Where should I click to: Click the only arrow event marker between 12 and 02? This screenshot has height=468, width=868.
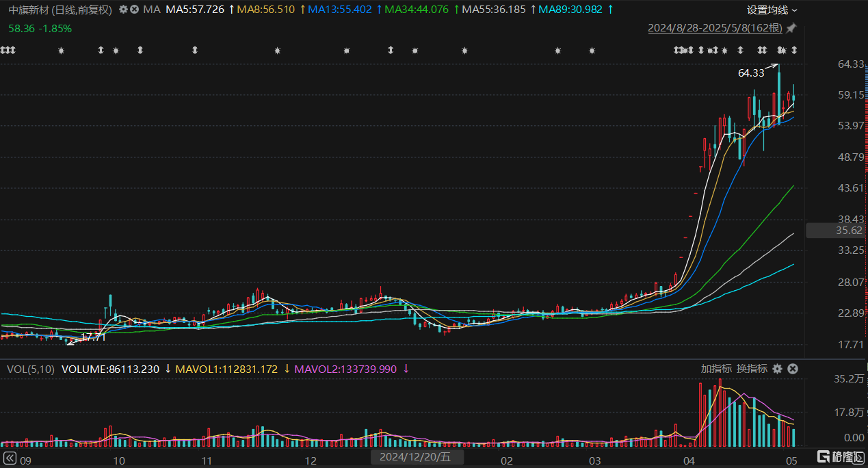point(391,51)
